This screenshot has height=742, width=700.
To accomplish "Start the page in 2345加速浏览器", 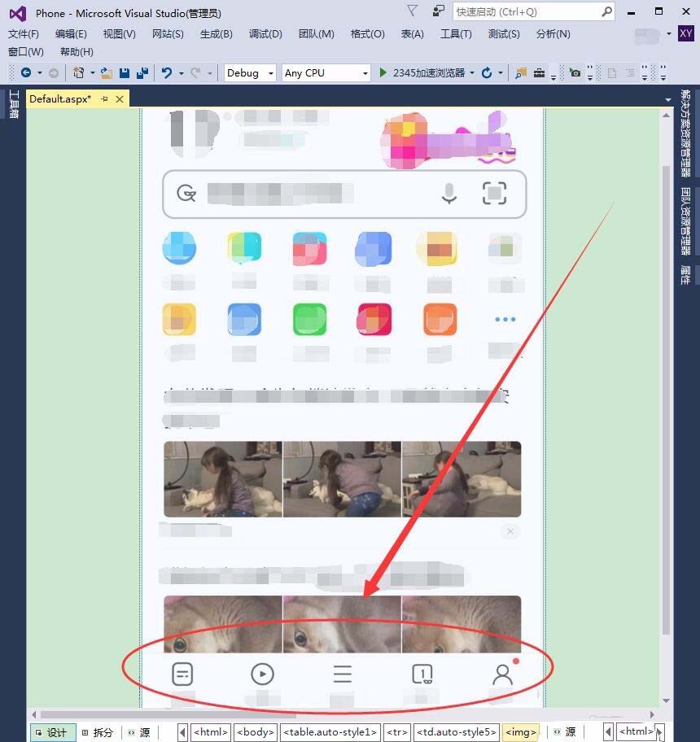I will [382, 72].
